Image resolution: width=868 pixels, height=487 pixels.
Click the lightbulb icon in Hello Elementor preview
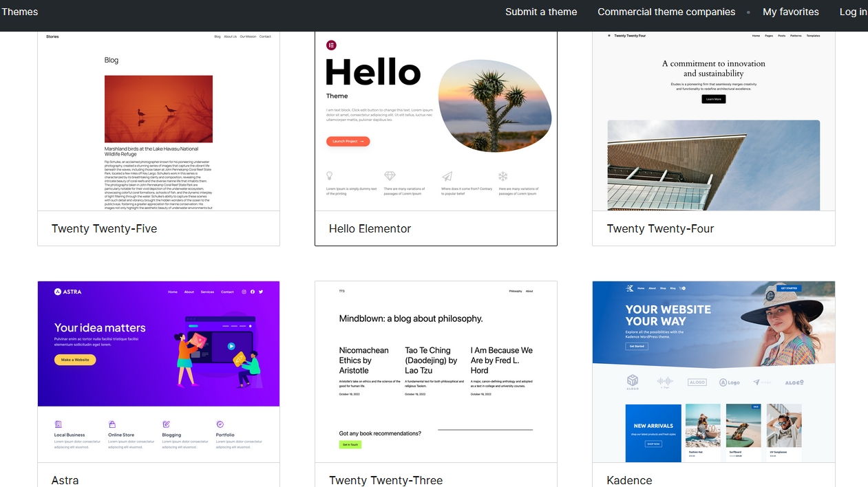click(330, 176)
